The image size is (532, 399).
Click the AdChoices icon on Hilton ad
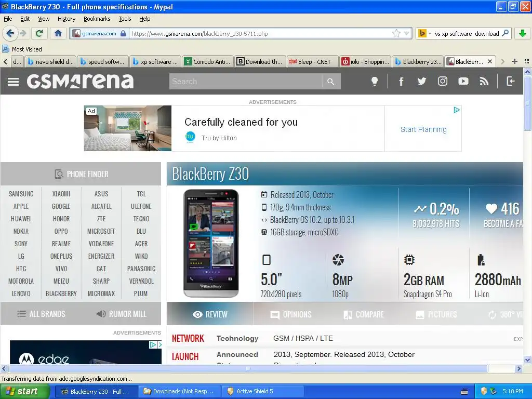(x=457, y=110)
